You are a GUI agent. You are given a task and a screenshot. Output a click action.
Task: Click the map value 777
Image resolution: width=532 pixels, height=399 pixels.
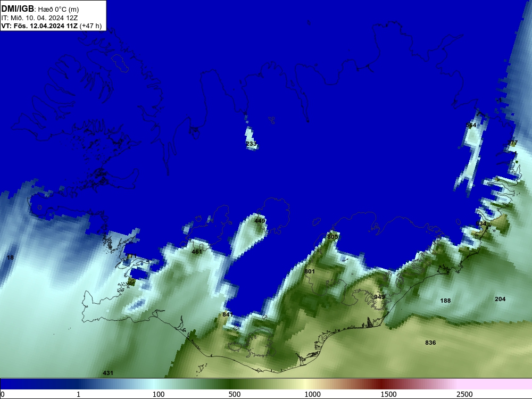click(x=512, y=143)
